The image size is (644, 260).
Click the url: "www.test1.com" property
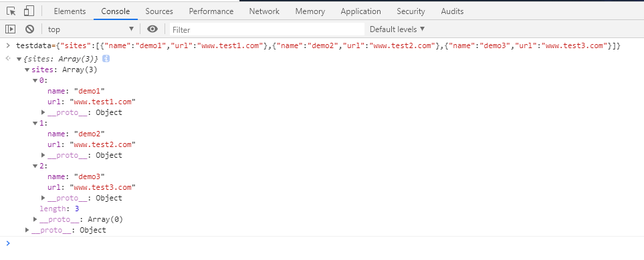click(x=91, y=102)
